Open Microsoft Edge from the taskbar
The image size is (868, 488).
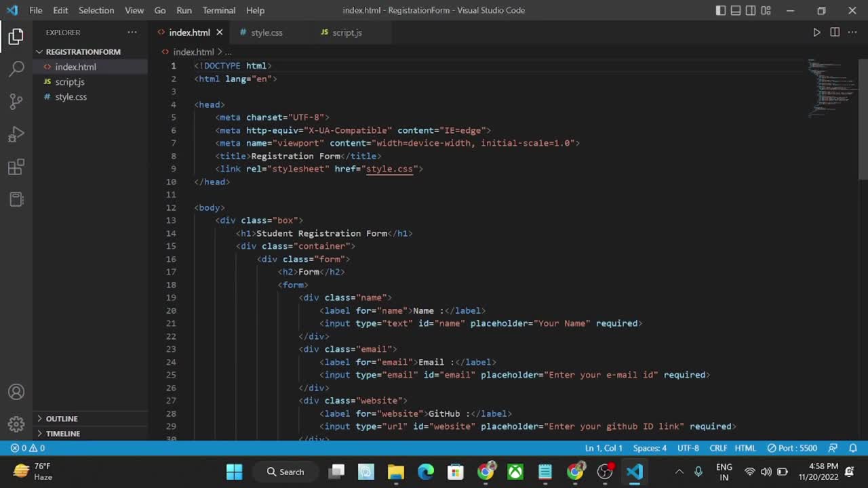pyautogui.click(x=426, y=472)
